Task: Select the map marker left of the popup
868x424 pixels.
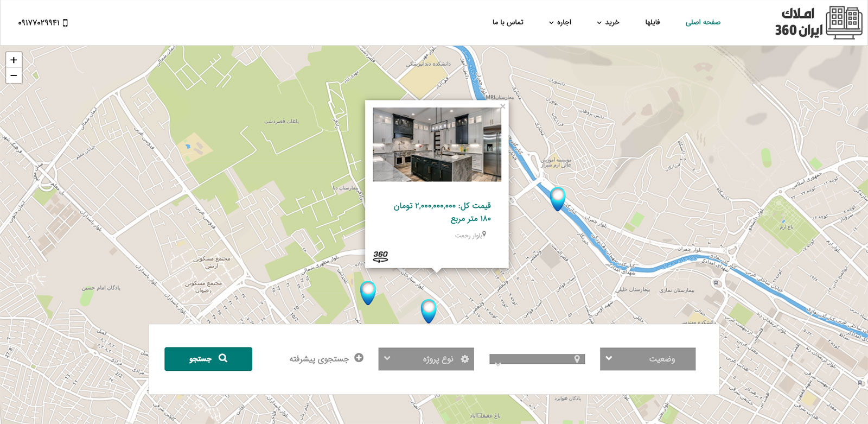Action: tap(368, 293)
